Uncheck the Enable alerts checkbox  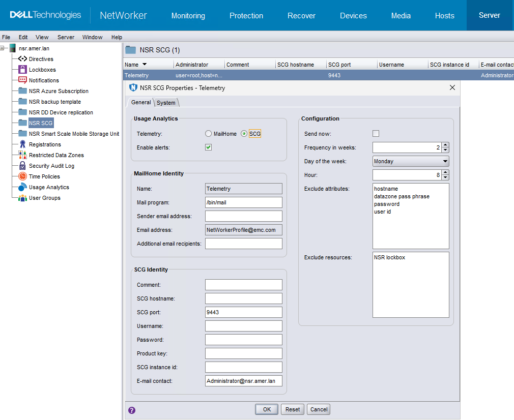[209, 147]
